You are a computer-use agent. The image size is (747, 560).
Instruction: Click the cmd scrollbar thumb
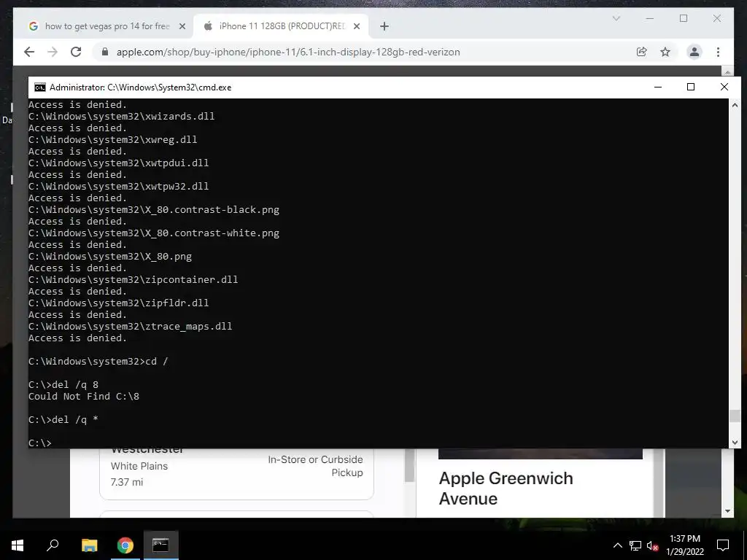(735, 416)
